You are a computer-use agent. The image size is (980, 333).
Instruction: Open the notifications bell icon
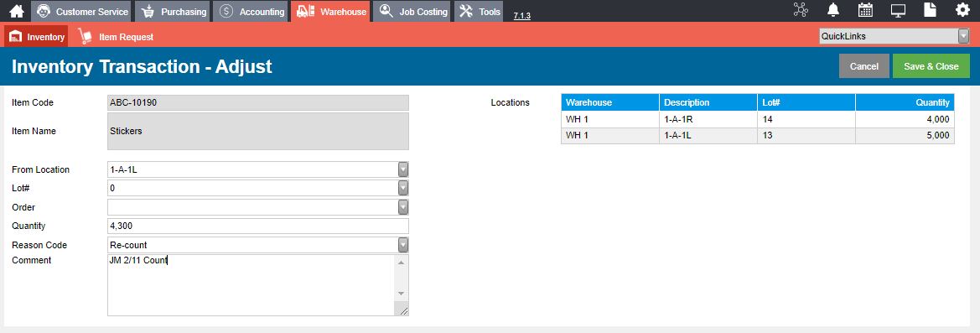[x=833, y=10]
